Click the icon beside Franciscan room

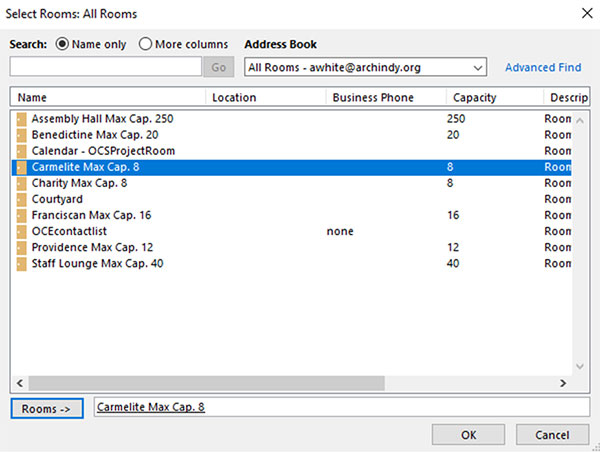(x=22, y=216)
